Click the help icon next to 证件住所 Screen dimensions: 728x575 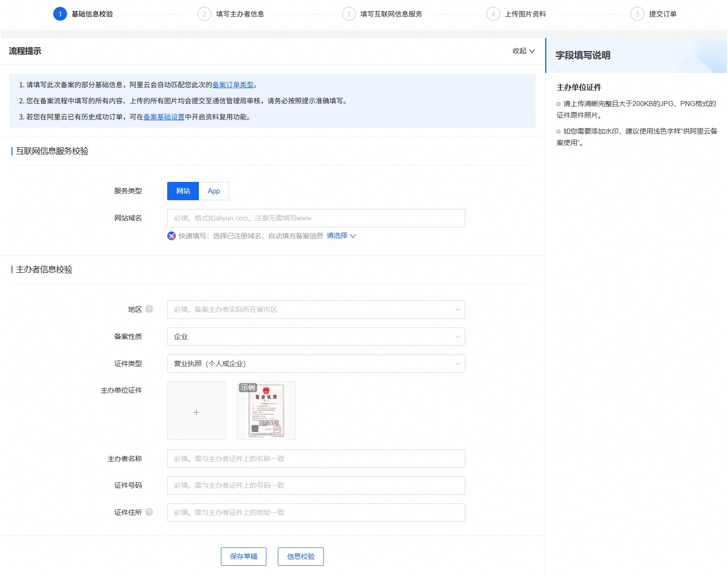[149, 512]
